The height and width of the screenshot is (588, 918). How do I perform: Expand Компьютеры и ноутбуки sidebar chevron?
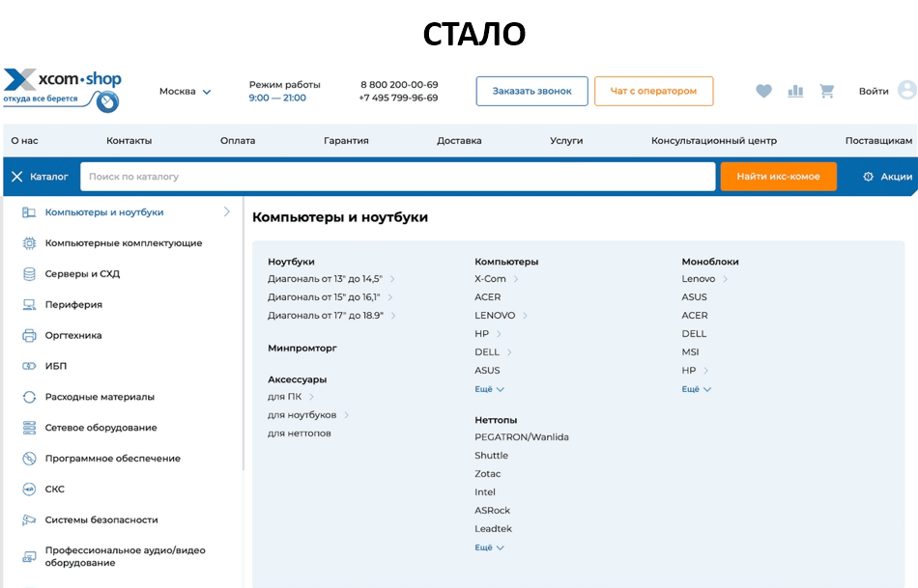(x=227, y=211)
